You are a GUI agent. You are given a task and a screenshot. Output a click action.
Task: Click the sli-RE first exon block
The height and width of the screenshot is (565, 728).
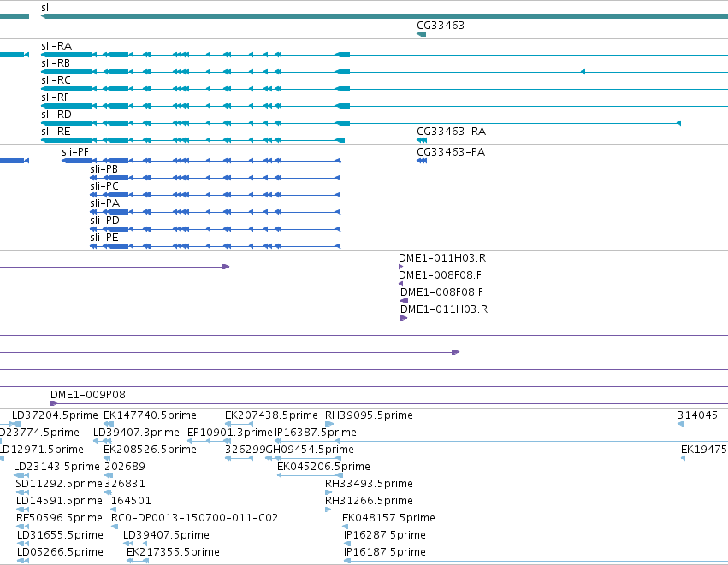340,140
